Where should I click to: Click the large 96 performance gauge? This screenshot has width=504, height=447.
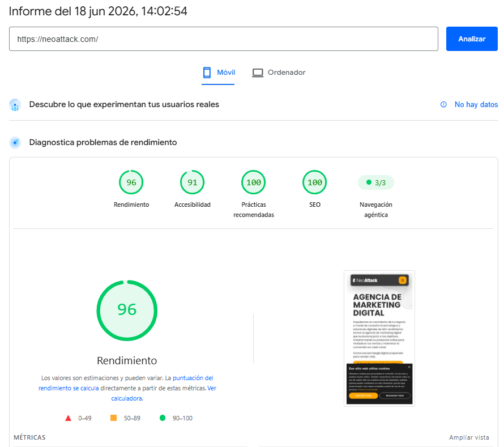pos(127,310)
